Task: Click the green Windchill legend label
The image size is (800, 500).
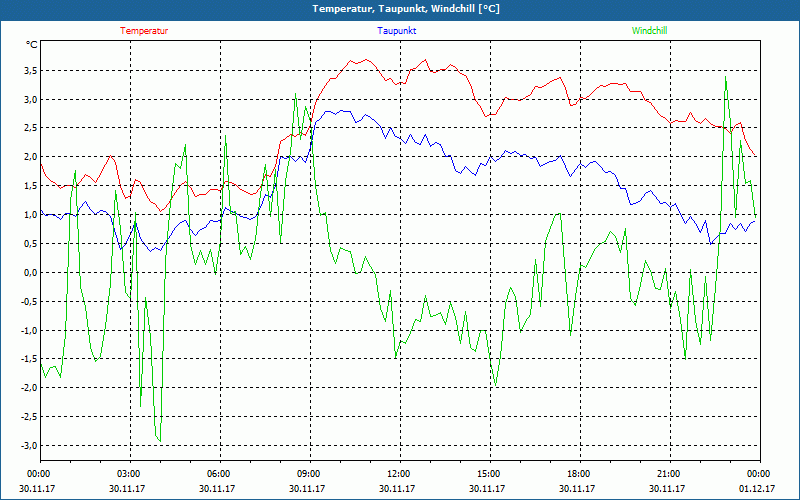Action: click(x=649, y=31)
